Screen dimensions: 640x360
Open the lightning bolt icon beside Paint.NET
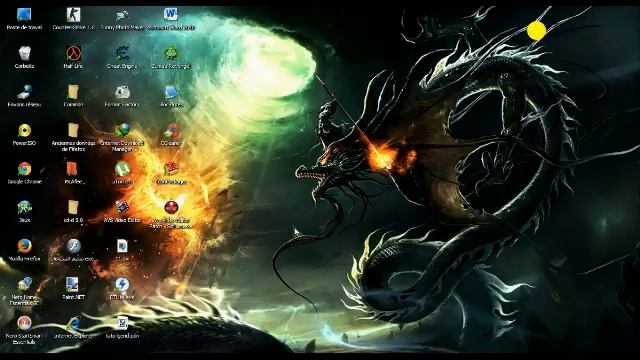coord(122,284)
